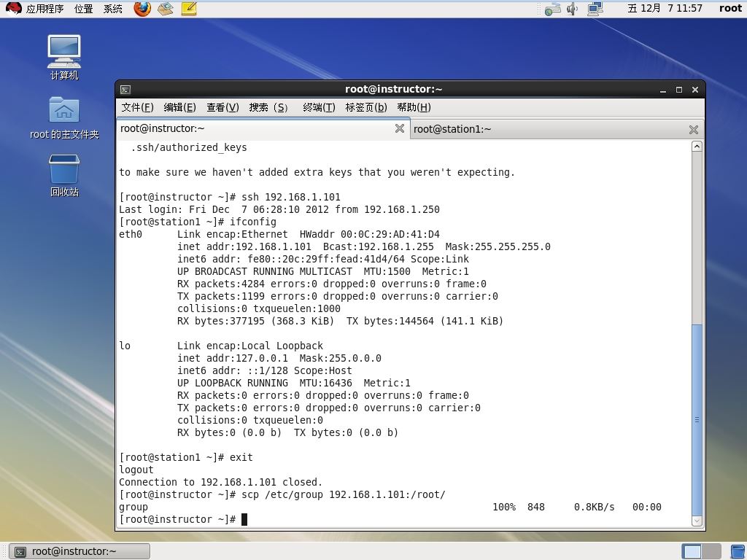Image resolution: width=747 pixels, height=560 pixels.
Task: Click the terminal scrollbar up arrow
Action: [x=697, y=147]
